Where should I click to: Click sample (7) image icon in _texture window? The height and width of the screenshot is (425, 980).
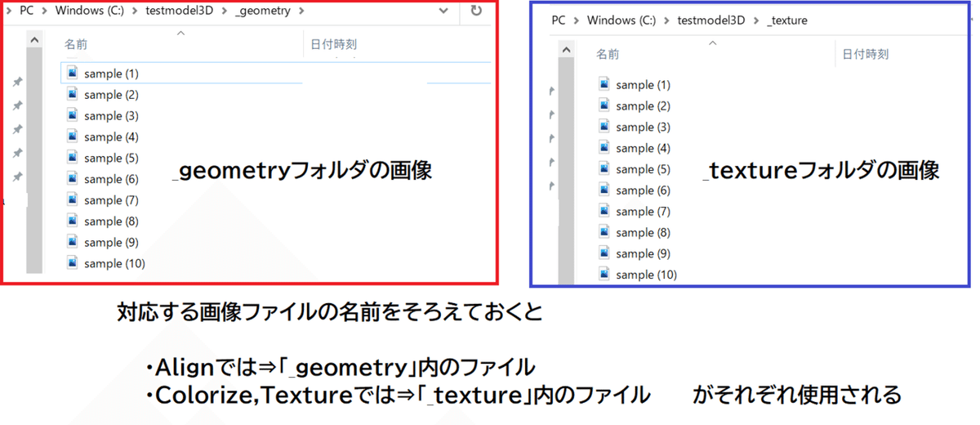pyautogui.click(x=604, y=211)
